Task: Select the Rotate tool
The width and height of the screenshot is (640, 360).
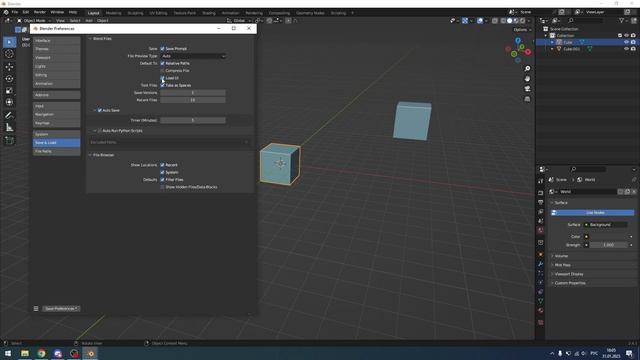Action: coord(9,78)
